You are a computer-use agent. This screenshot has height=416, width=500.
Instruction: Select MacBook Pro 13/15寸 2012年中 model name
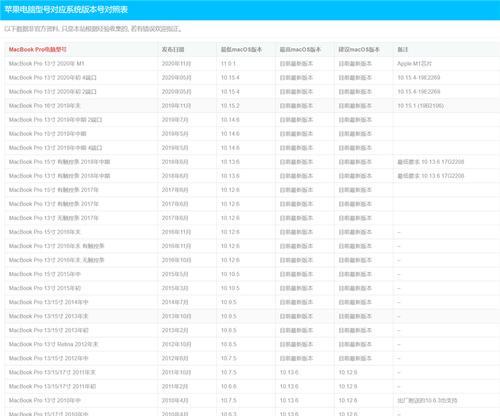[48, 358]
